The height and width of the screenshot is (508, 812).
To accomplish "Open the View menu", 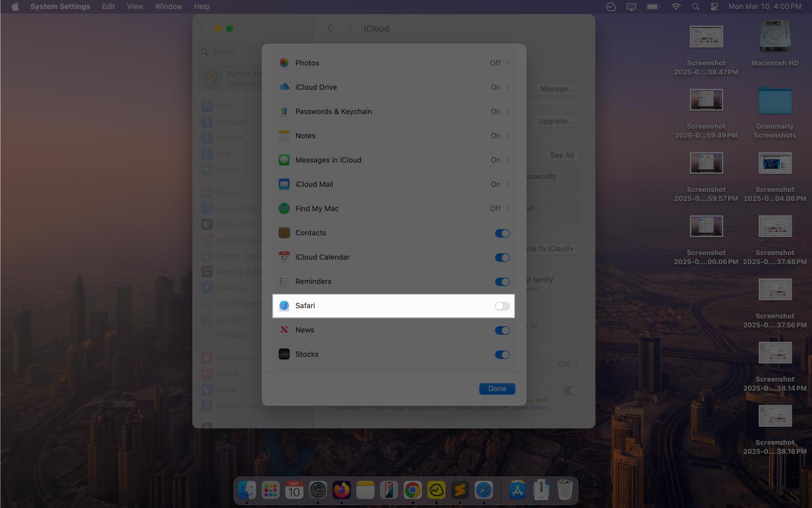I will click(135, 7).
